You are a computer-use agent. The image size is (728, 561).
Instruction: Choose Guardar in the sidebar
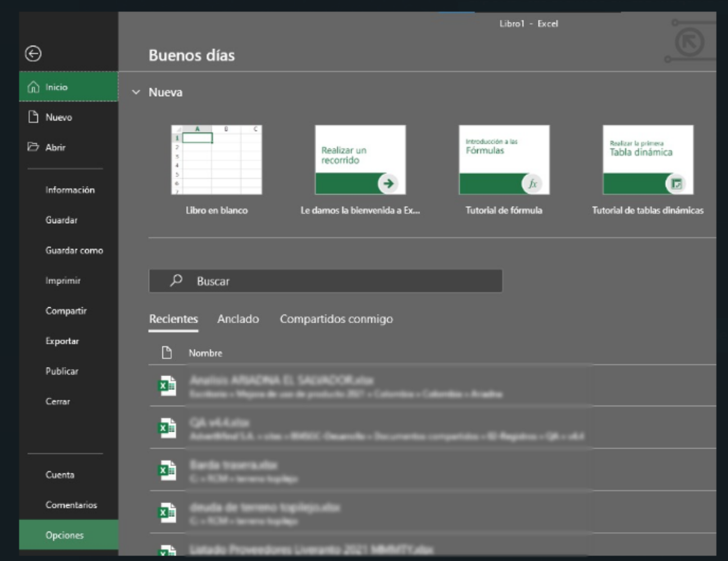(68, 220)
